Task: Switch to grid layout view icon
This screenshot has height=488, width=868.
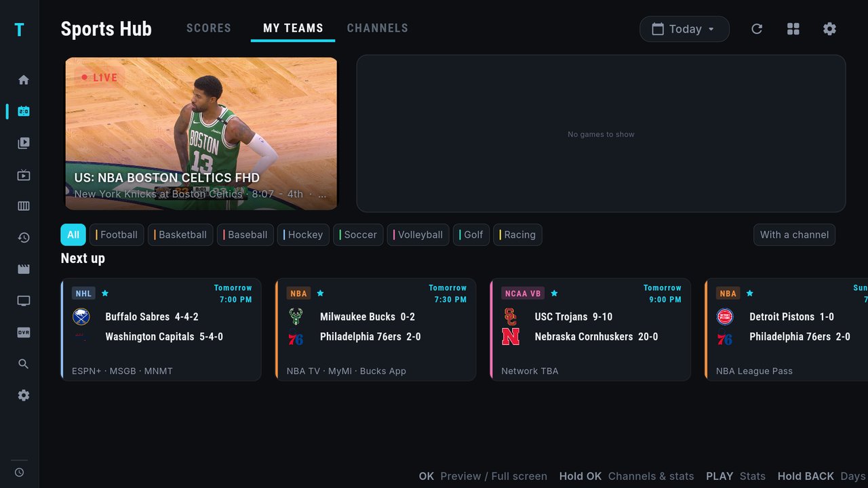Action: point(793,29)
